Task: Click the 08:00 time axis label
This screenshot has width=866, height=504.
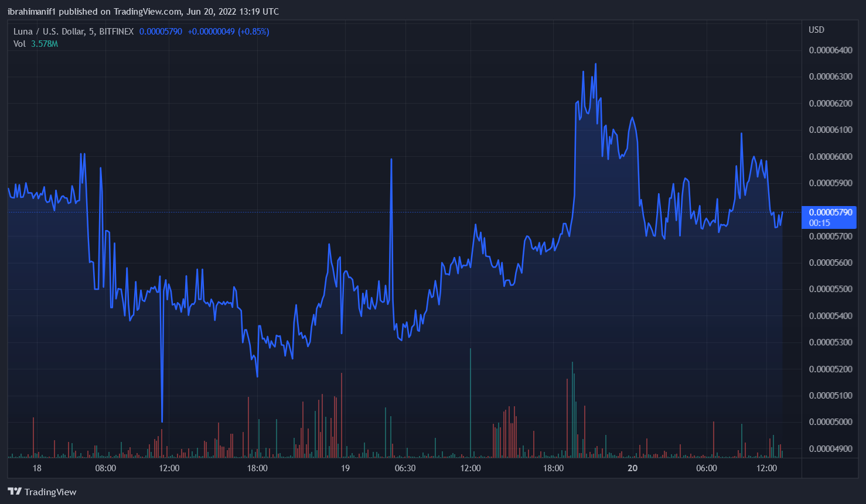Action: coord(105,468)
